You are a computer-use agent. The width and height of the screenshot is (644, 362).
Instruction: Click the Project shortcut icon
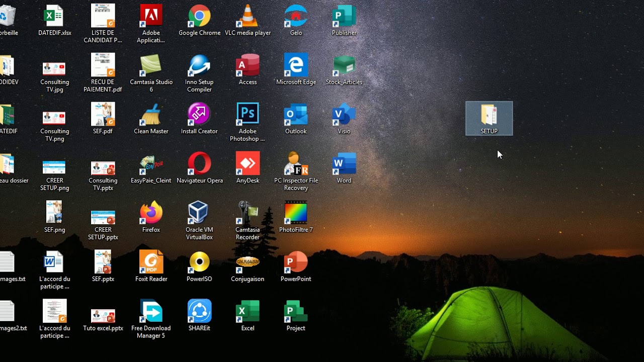click(x=296, y=312)
